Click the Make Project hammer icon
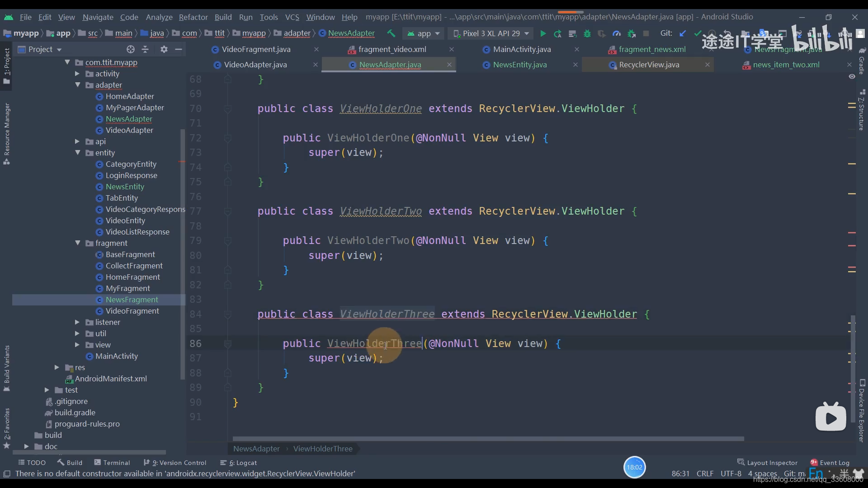Screen dimensions: 868x488 click(x=391, y=33)
